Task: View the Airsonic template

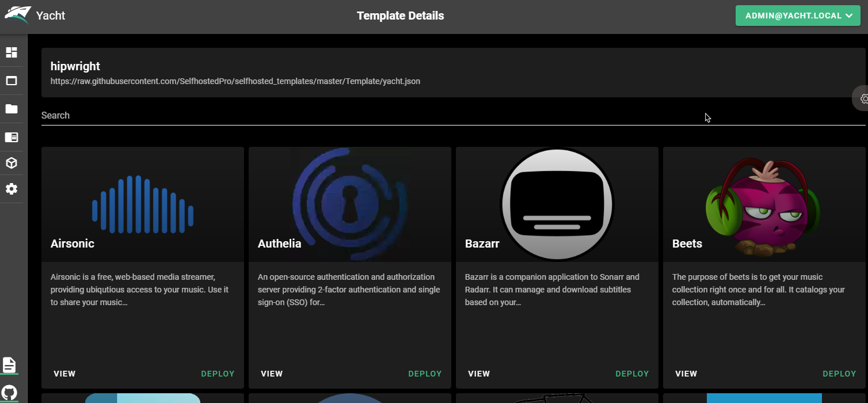Action: 64,374
